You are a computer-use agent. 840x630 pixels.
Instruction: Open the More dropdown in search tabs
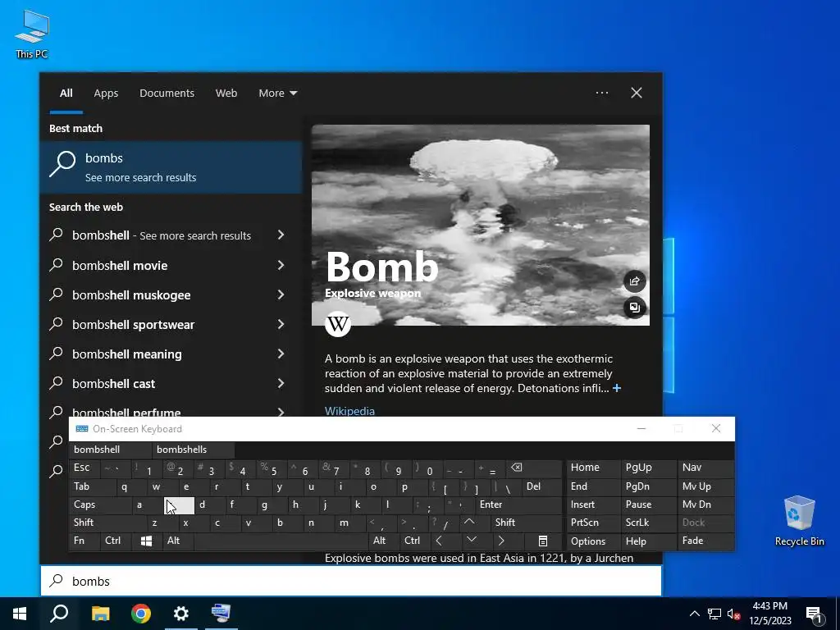(277, 94)
